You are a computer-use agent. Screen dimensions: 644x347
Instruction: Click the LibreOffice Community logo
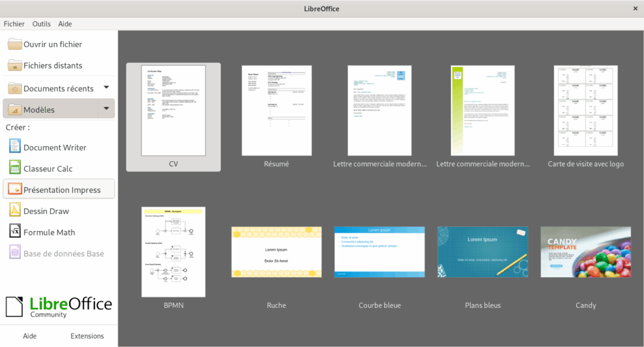coord(58,307)
